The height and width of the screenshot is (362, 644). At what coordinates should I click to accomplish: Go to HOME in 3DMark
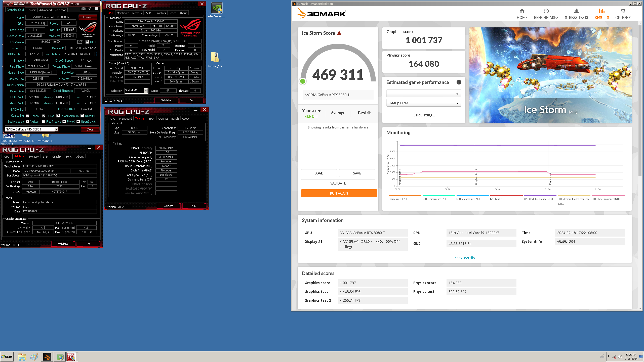[x=522, y=14]
